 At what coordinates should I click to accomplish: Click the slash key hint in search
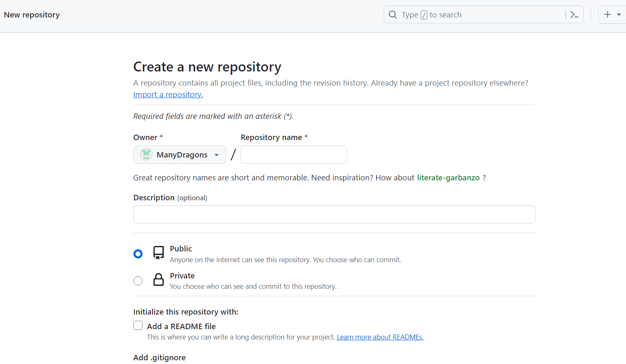coord(424,15)
